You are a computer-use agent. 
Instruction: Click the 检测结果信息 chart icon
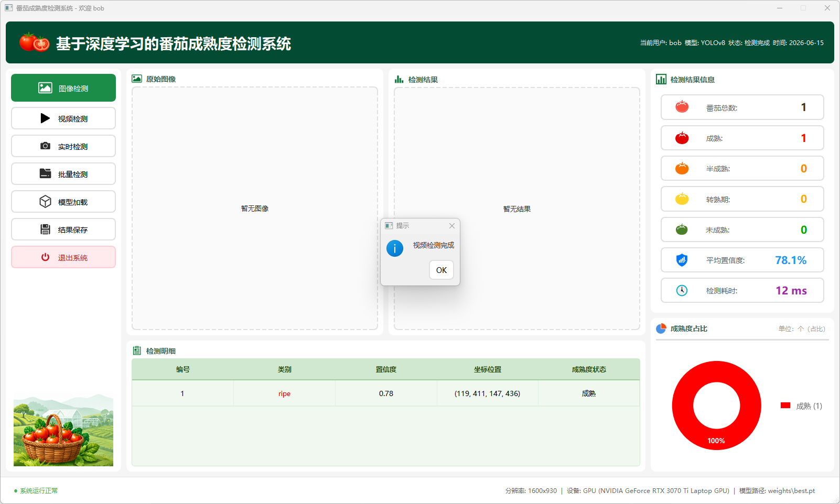[x=661, y=79]
